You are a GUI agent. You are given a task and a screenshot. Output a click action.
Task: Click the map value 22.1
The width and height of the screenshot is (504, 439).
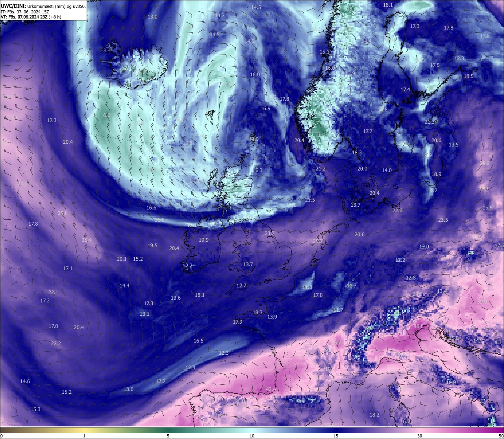coord(53,292)
